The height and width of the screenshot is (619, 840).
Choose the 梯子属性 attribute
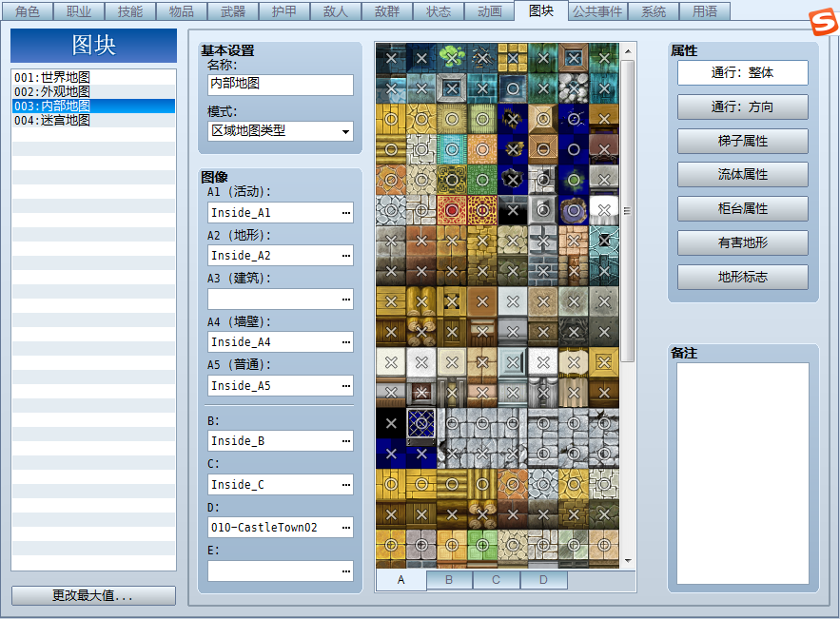click(x=743, y=141)
